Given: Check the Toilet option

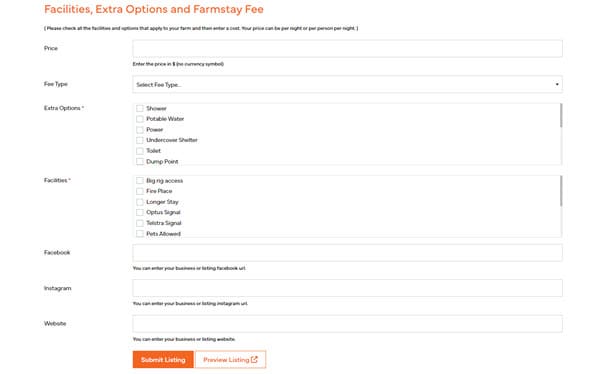Looking at the screenshot, I should pos(140,151).
